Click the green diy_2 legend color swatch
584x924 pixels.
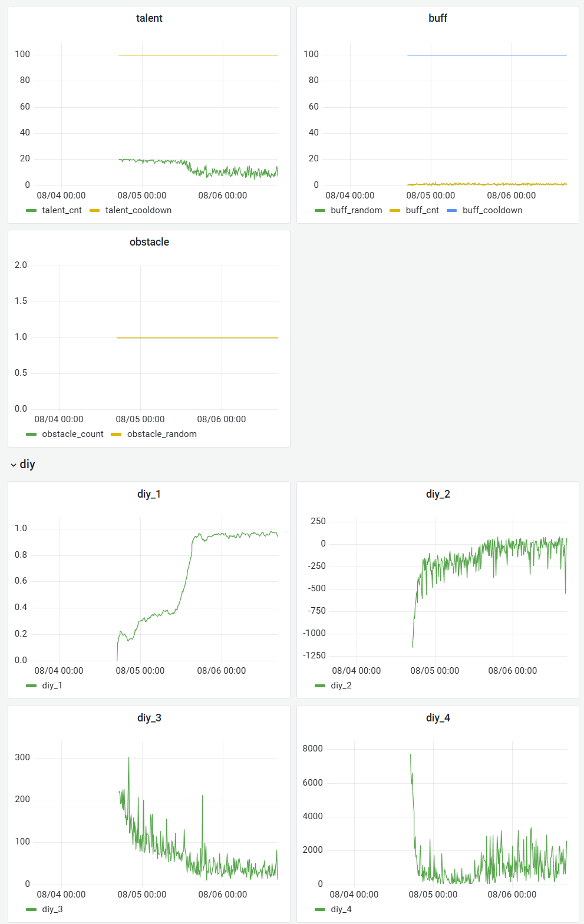[x=320, y=685]
